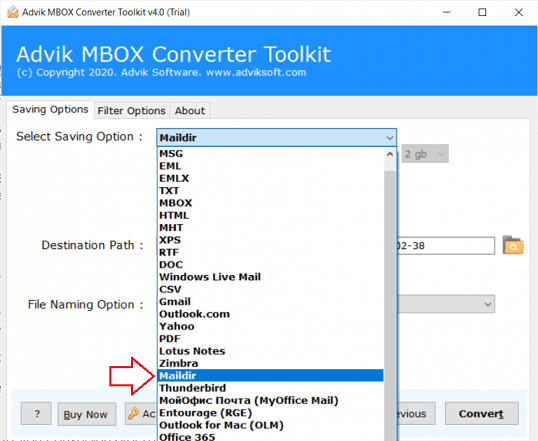Click the folder browse icon beside Destination Path
The height and width of the screenshot is (441, 538).
click(x=513, y=245)
